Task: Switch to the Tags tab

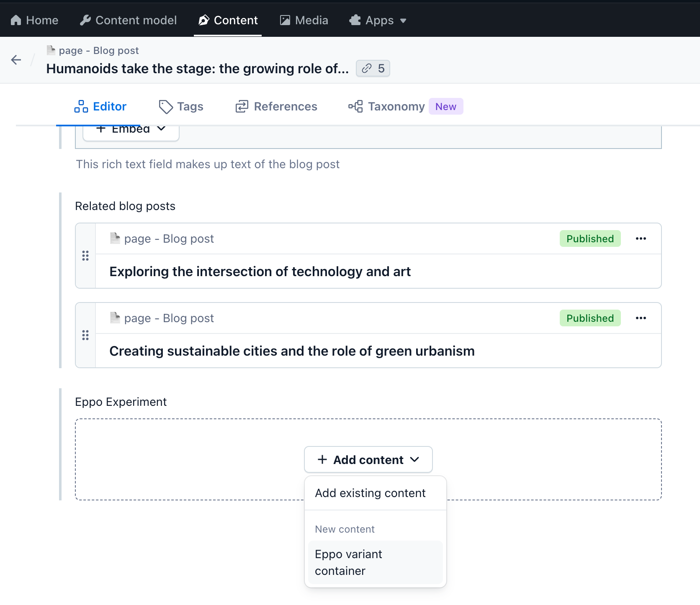Action: pos(181,107)
